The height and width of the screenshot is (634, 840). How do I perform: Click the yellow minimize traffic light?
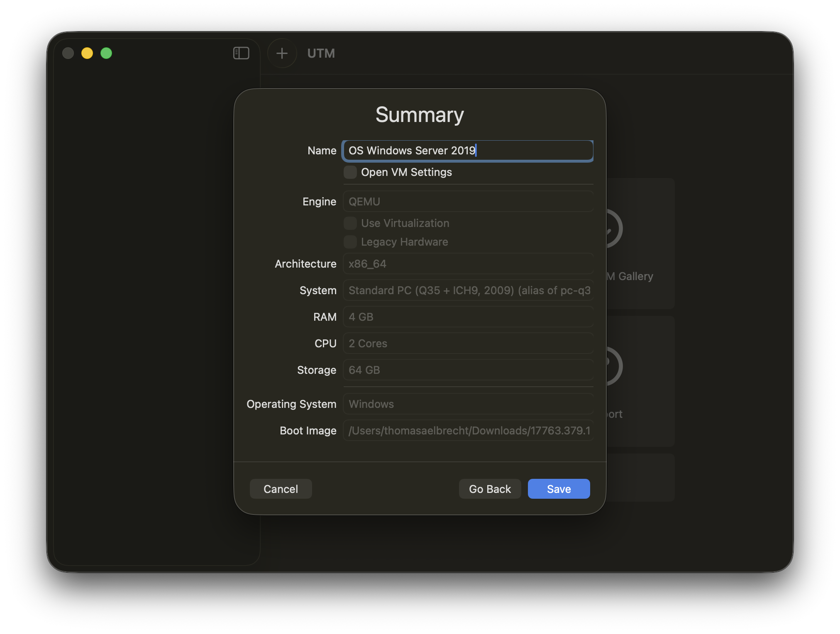click(x=87, y=53)
